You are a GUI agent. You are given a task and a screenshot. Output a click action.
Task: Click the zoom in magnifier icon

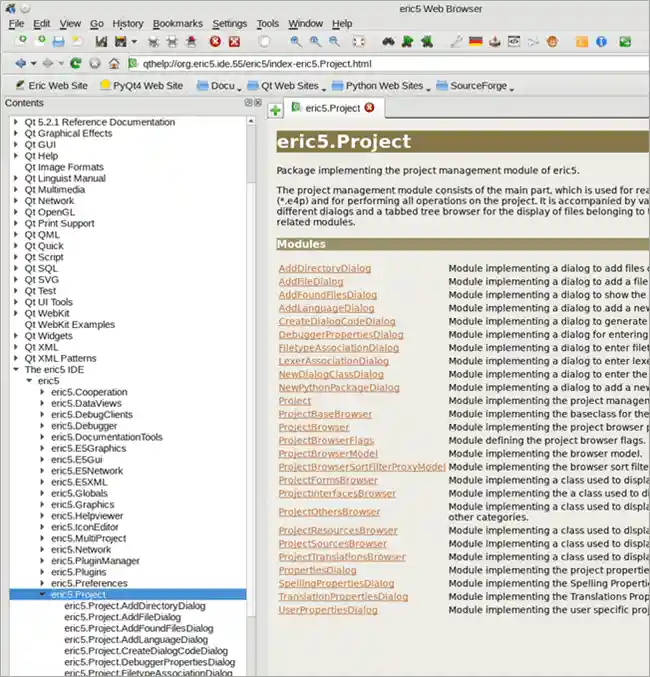[x=296, y=42]
